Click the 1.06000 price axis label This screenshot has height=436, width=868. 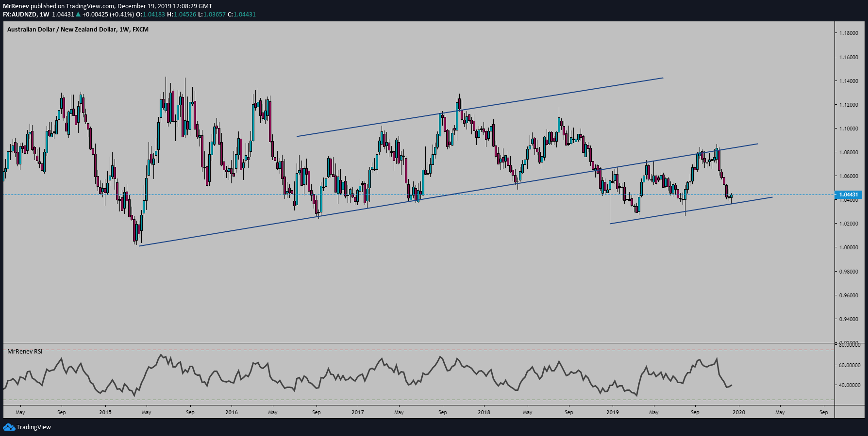coord(849,176)
